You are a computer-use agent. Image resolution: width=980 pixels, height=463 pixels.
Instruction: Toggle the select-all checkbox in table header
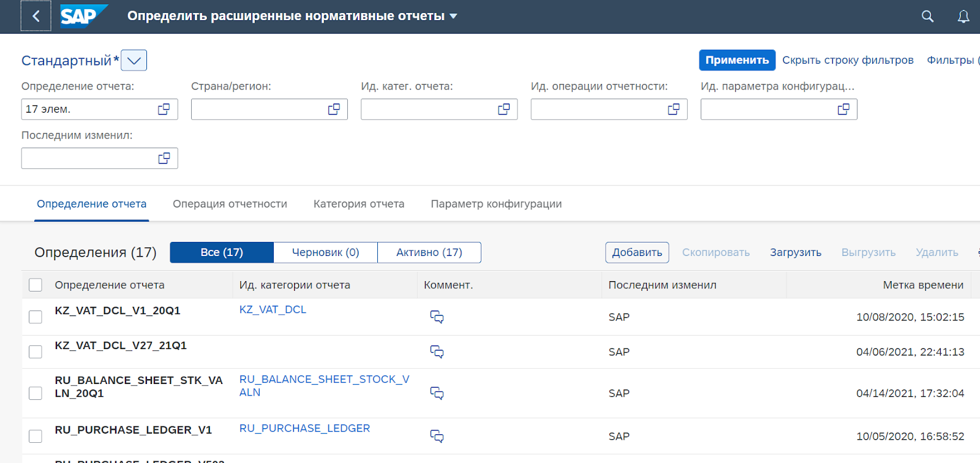click(x=36, y=285)
